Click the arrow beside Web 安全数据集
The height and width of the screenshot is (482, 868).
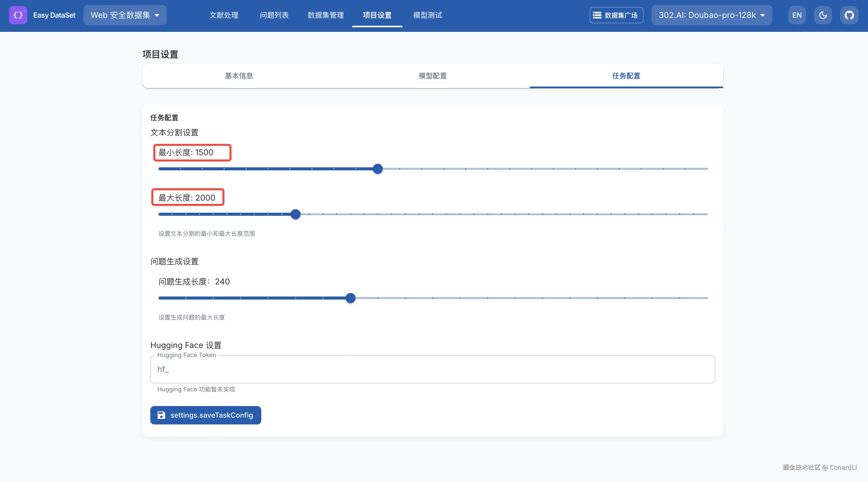[157, 15]
